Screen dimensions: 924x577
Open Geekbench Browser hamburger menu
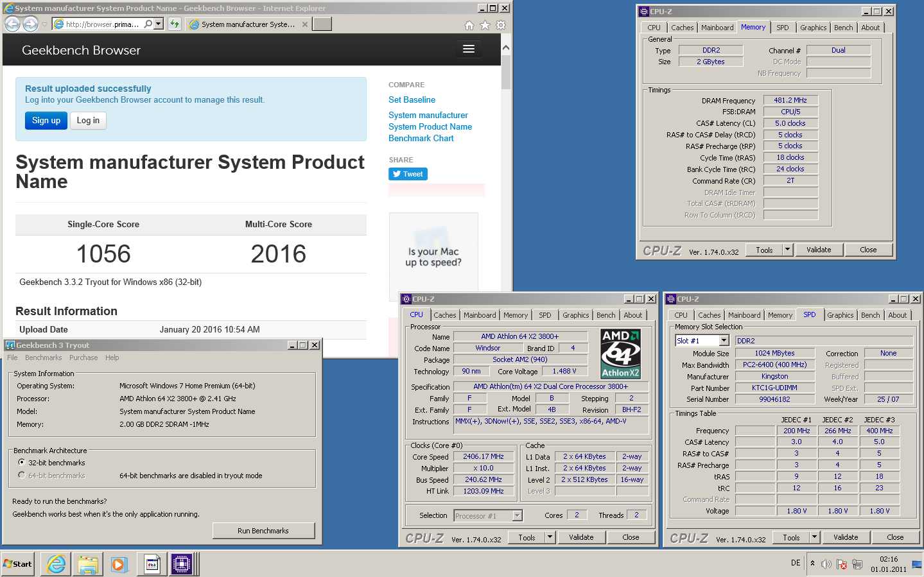(469, 49)
